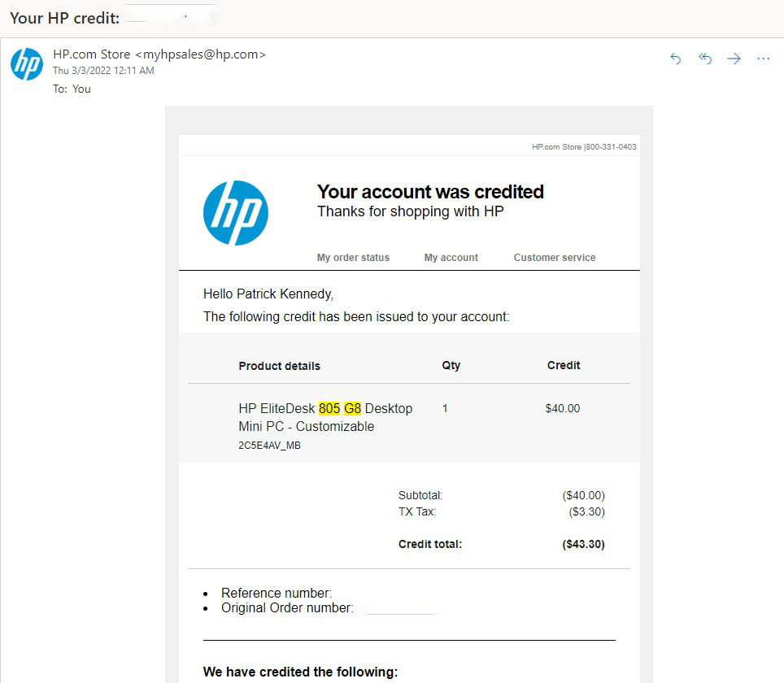The width and height of the screenshot is (784, 683).
Task: Click the 'Your account was credited' heading
Action: (x=430, y=192)
